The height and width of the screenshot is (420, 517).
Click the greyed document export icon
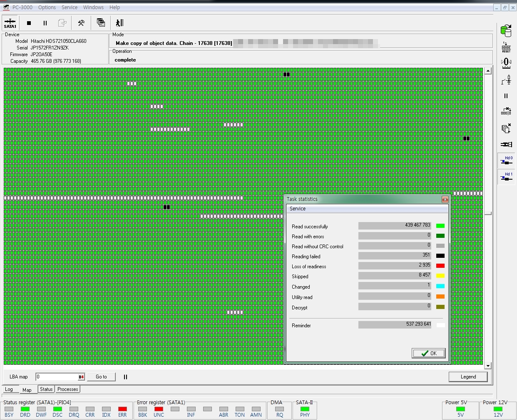[x=62, y=23]
